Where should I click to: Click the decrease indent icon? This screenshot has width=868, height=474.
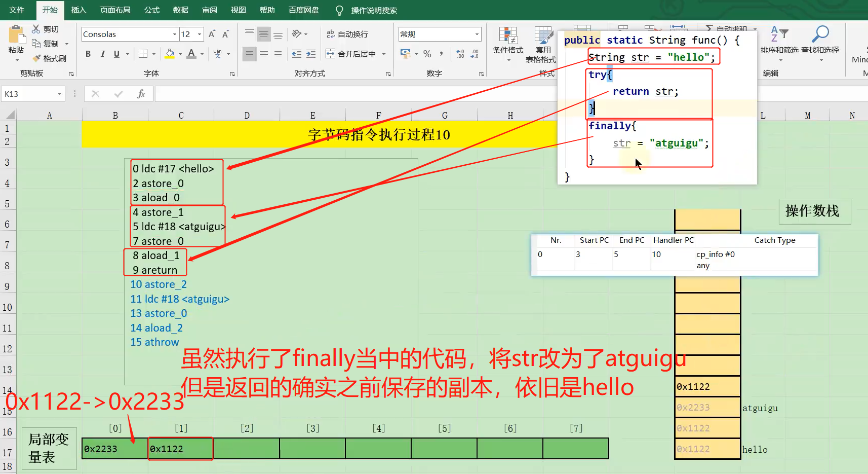(297, 54)
